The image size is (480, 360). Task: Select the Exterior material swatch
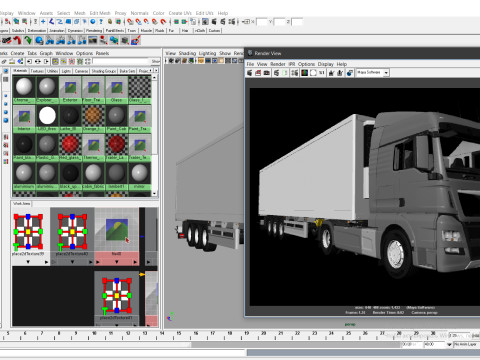click(70, 90)
